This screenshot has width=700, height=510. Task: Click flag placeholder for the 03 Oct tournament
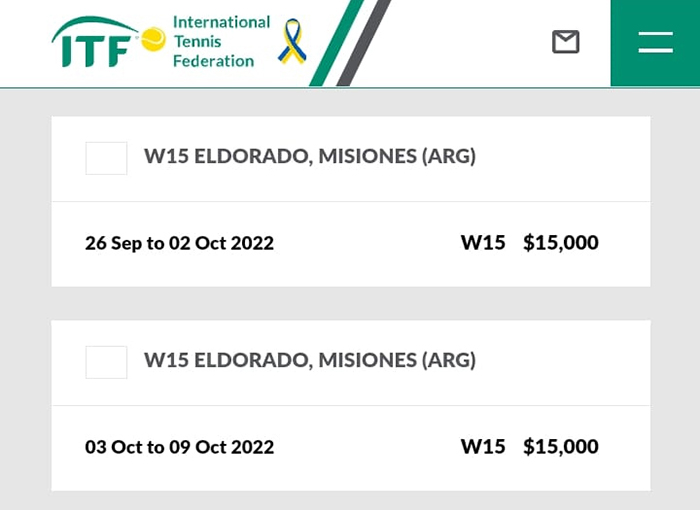pyautogui.click(x=106, y=362)
